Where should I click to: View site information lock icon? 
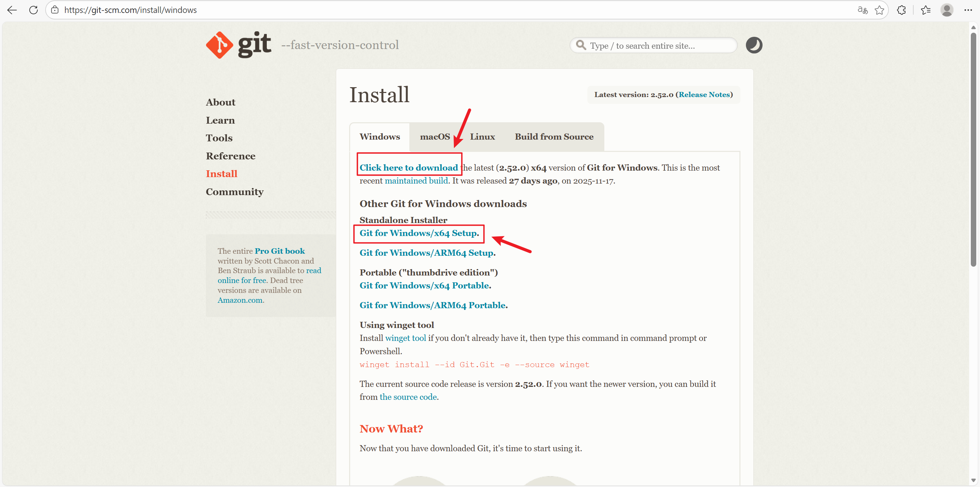[55, 10]
